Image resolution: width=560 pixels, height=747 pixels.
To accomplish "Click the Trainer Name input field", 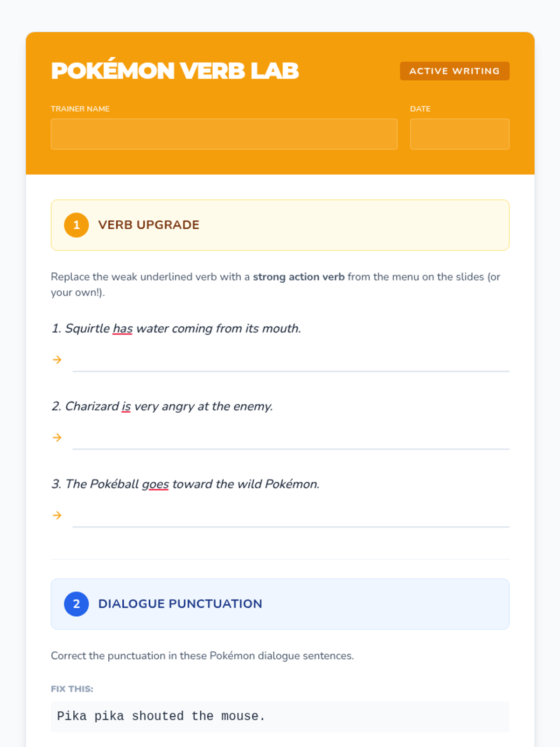I will click(x=224, y=134).
